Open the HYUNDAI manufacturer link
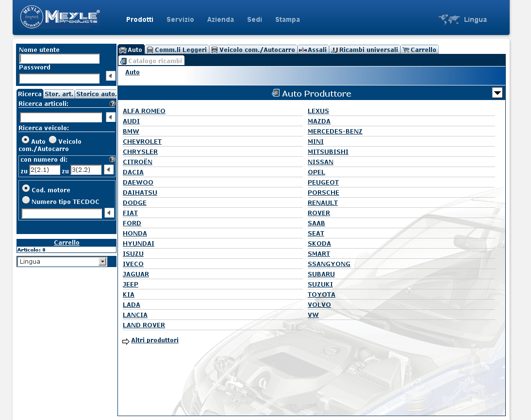The image size is (531, 420). (x=138, y=244)
